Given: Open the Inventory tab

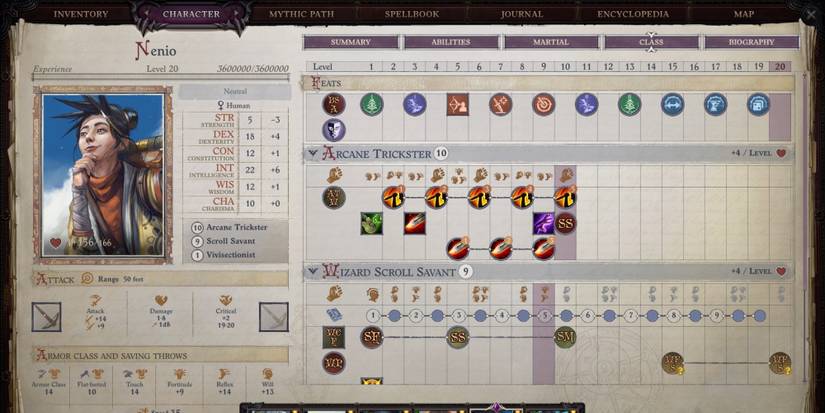Looking at the screenshot, I should [81, 14].
